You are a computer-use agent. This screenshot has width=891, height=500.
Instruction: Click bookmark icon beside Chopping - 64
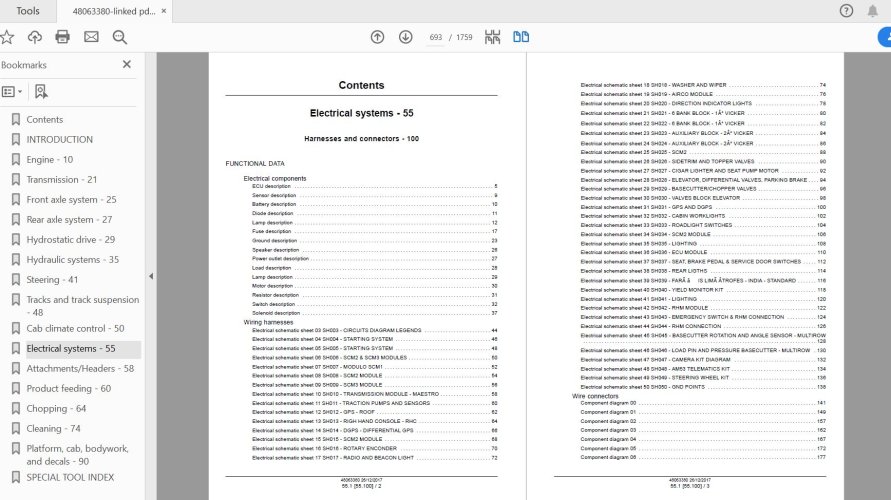tap(16, 409)
